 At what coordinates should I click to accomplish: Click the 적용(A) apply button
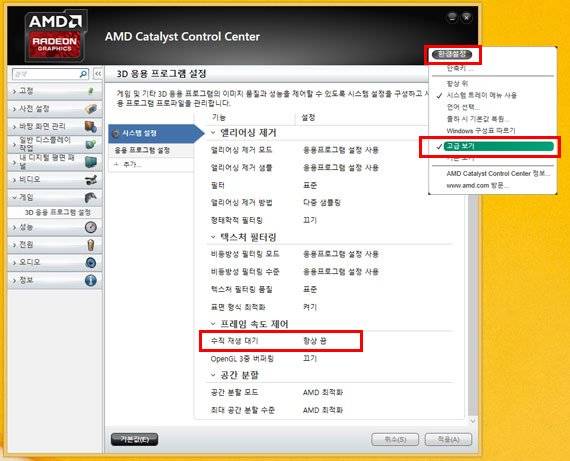point(448,439)
